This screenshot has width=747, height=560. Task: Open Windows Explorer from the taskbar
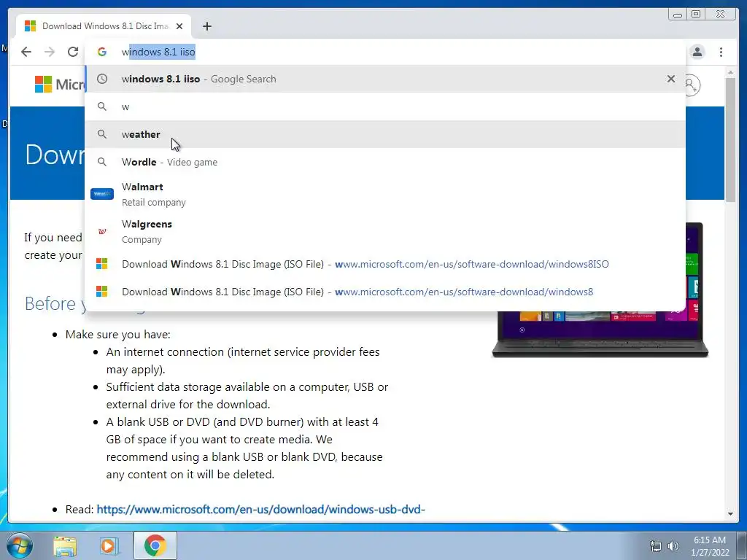pyautogui.click(x=65, y=546)
